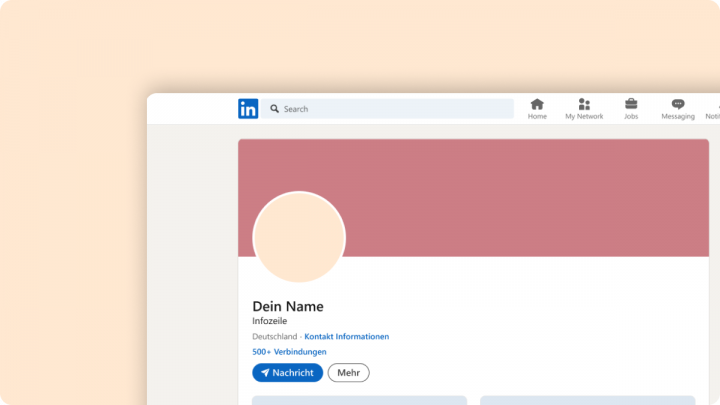Image resolution: width=720 pixels, height=405 pixels.
Task: Focus the Search input field
Action: (x=388, y=109)
